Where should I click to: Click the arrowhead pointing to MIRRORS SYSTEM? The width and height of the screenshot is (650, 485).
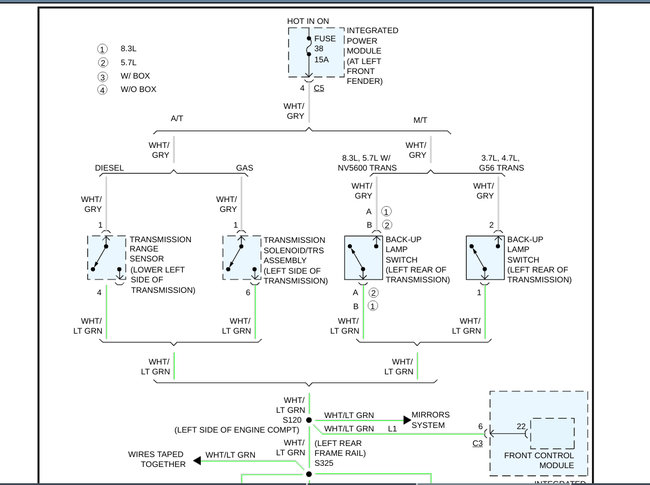click(x=407, y=420)
